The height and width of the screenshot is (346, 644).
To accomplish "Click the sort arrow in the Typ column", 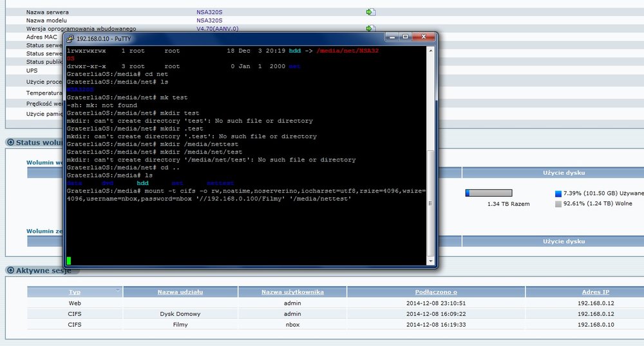I will click(x=118, y=291).
